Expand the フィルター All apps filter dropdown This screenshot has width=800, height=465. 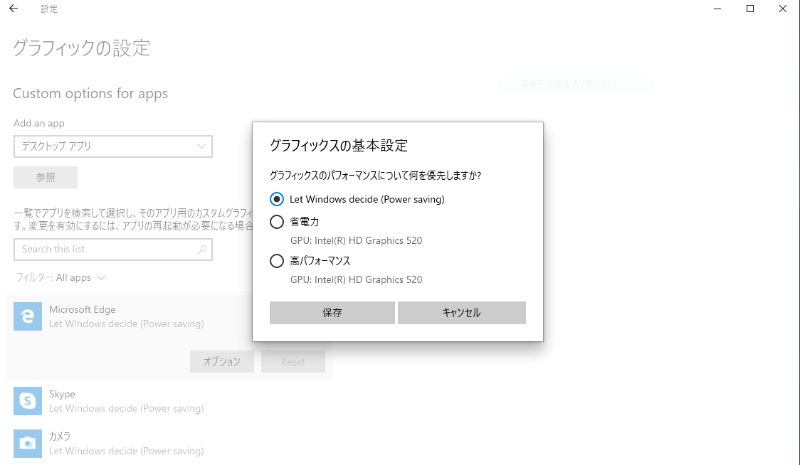click(60, 278)
